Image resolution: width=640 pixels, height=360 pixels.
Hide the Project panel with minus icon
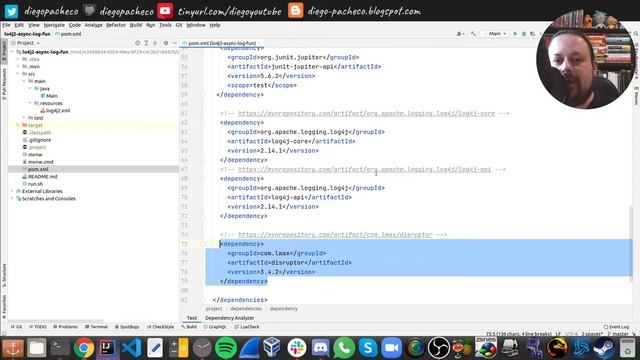point(174,43)
